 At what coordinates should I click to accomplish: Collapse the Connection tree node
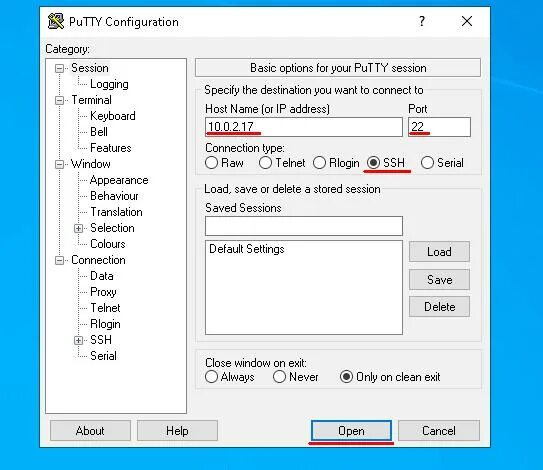point(60,260)
